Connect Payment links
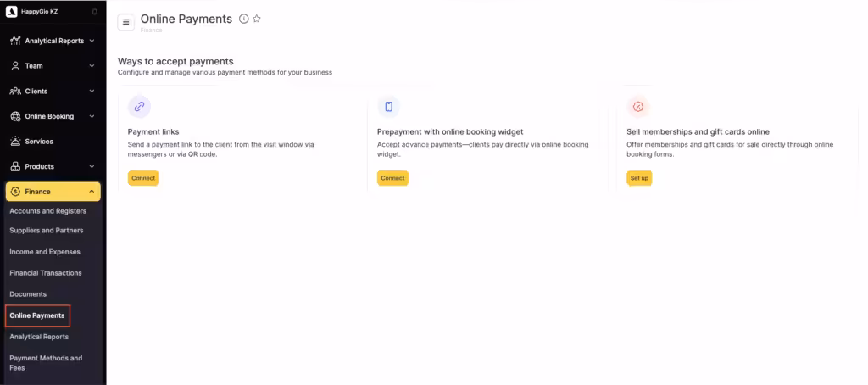Viewport: 868px width, 385px height. [143, 178]
